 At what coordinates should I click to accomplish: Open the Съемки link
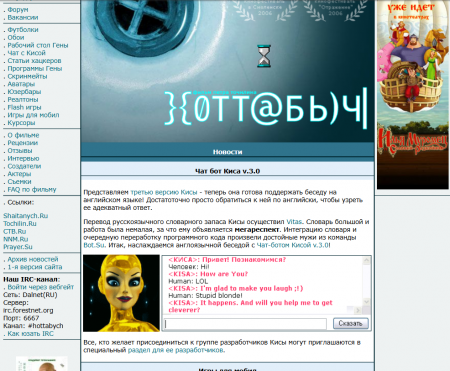(19, 181)
